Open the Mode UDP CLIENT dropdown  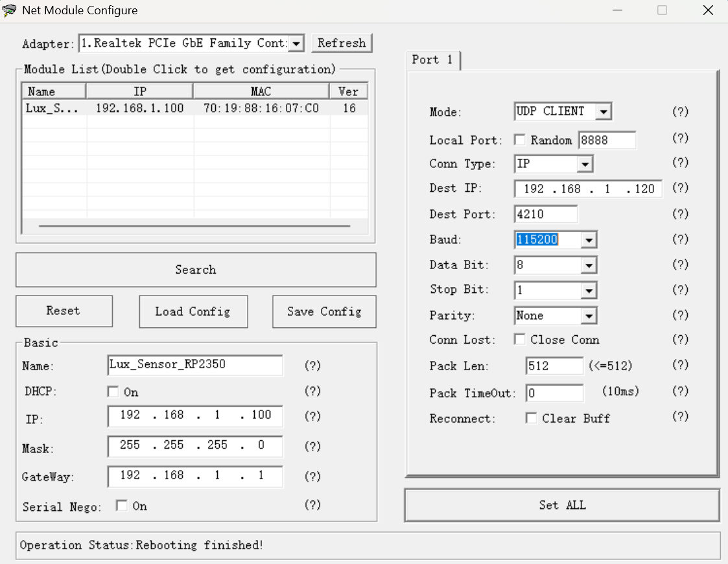(x=603, y=112)
